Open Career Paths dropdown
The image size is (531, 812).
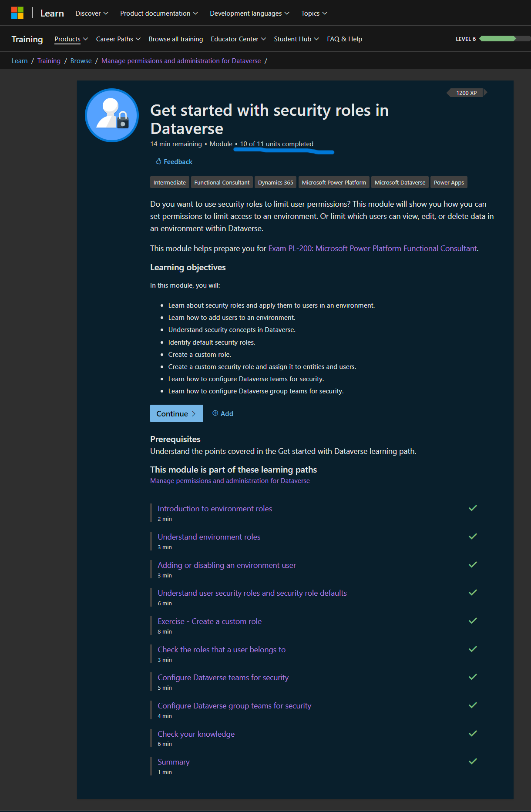pyautogui.click(x=118, y=39)
